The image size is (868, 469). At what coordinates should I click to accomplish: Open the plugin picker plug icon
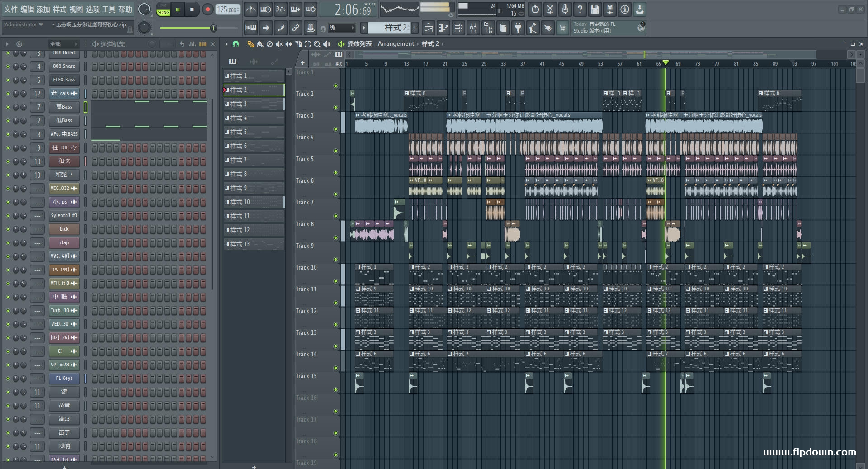coord(518,28)
